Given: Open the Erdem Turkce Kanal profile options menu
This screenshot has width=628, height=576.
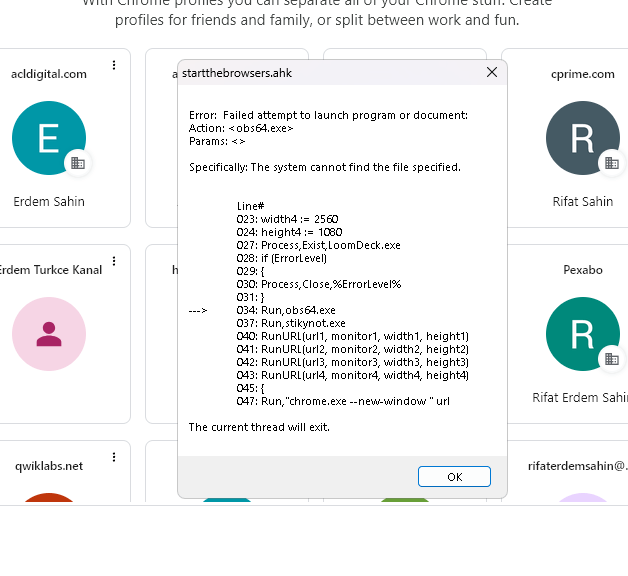Looking at the screenshot, I should [114, 261].
